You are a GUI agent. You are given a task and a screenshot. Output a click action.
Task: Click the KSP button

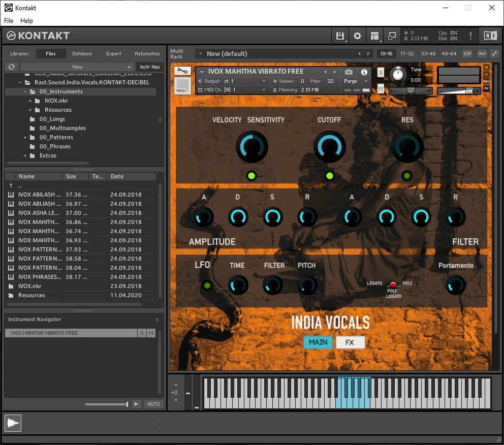click(467, 54)
